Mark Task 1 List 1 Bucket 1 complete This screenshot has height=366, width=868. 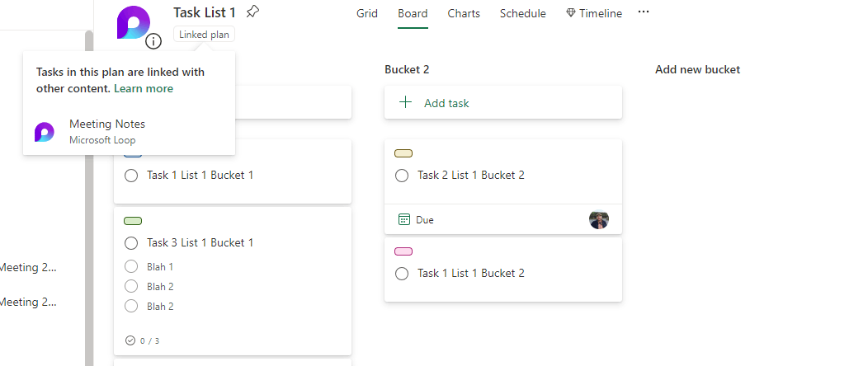pyautogui.click(x=130, y=176)
